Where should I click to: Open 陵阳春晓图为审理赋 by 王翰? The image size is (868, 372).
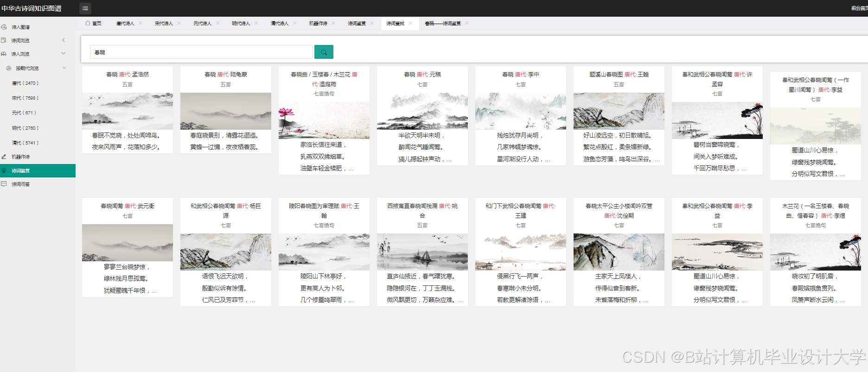point(324,211)
